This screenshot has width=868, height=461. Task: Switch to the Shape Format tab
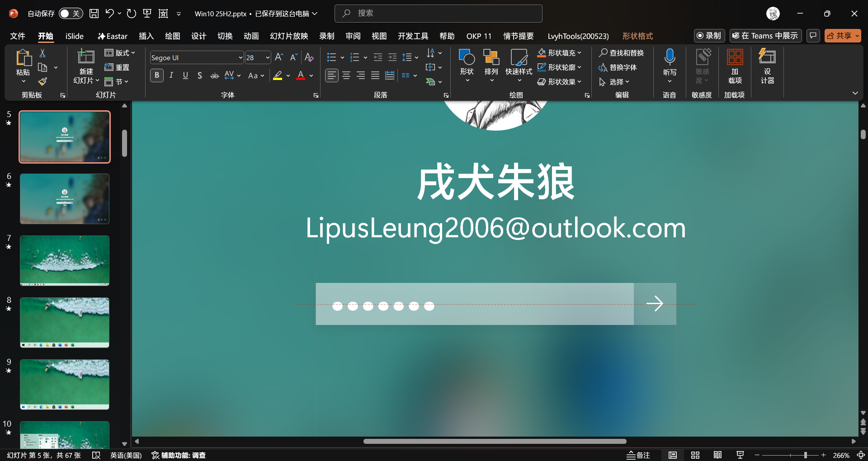pyautogui.click(x=637, y=36)
